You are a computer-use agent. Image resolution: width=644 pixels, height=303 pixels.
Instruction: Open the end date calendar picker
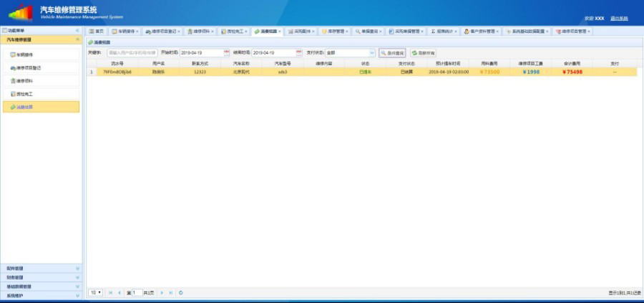[x=298, y=53]
